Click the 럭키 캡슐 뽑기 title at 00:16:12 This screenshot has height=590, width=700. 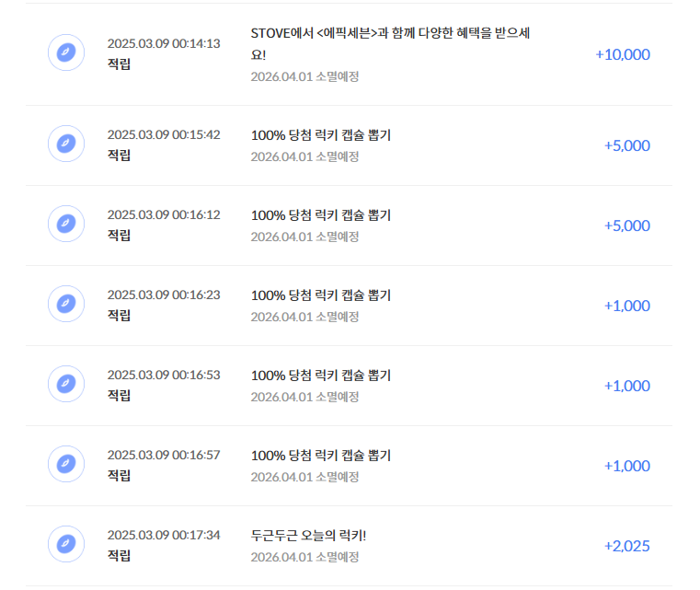pos(320,214)
